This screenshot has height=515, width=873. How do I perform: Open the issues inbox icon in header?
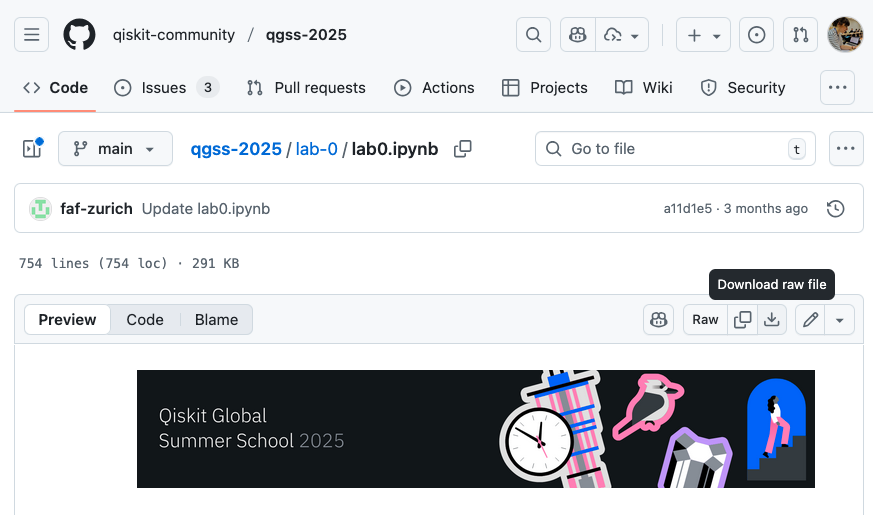coord(757,35)
